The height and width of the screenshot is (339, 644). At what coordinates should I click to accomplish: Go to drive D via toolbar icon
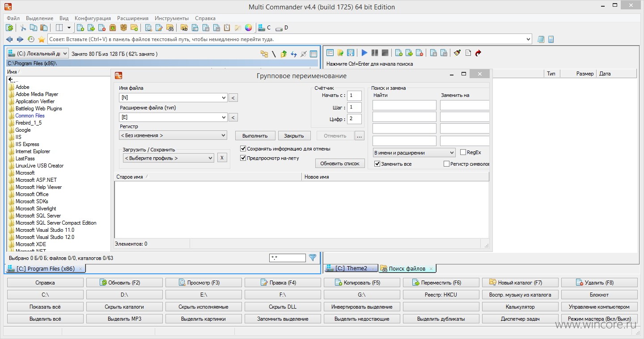point(282,28)
